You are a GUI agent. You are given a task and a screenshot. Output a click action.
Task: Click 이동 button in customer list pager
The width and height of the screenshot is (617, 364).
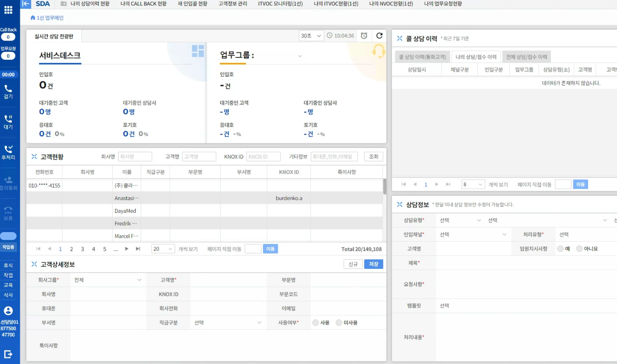pyautogui.click(x=271, y=249)
